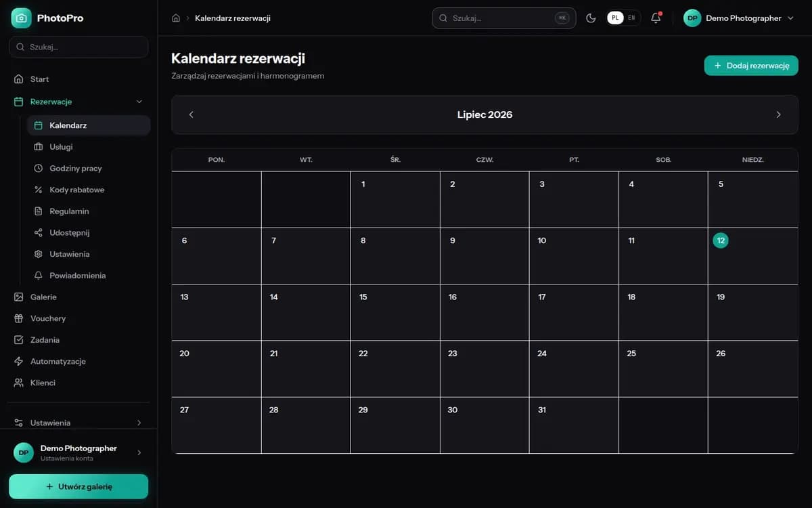The height and width of the screenshot is (508, 812).
Task: Click the home breadcrumb icon
Action: 176,18
